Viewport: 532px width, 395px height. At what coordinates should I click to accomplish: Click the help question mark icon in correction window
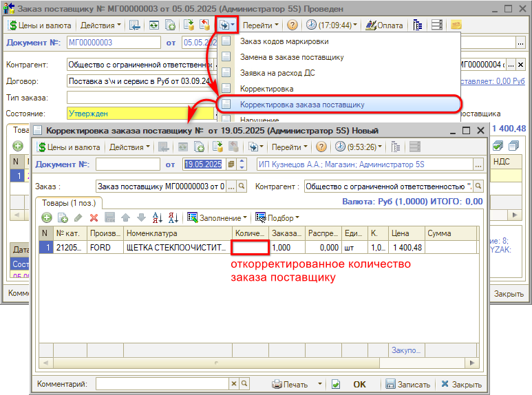point(320,147)
